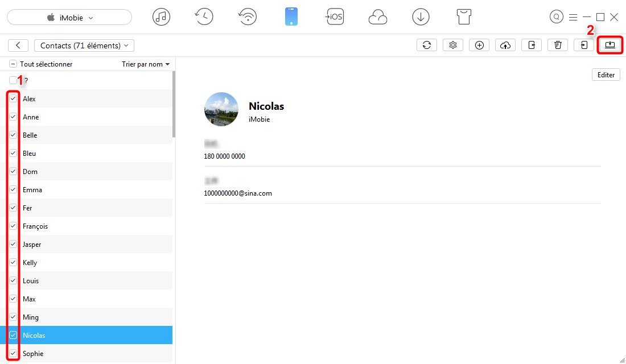The width and height of the screenshot is (626, 364).
Task: Open the hamburger menu
Action: (573, 17)
